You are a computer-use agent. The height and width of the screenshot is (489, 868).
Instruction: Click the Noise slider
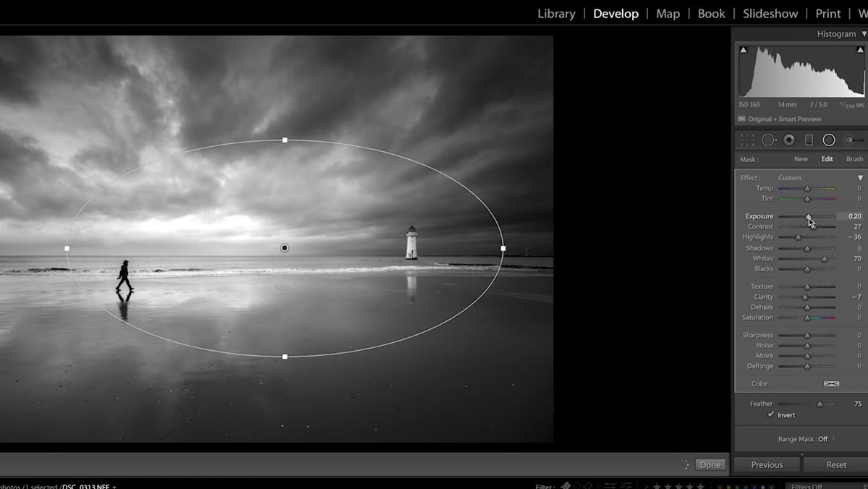(807, 345)
